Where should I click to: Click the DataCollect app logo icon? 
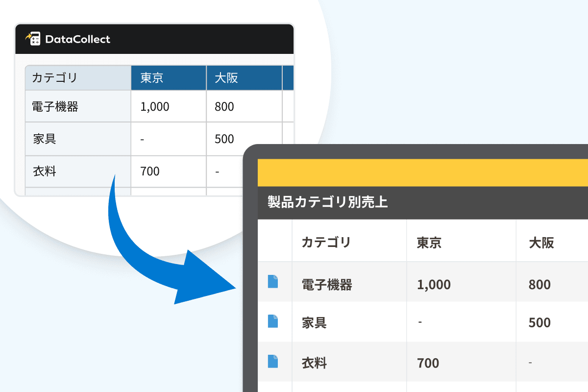tap(33, 39)
